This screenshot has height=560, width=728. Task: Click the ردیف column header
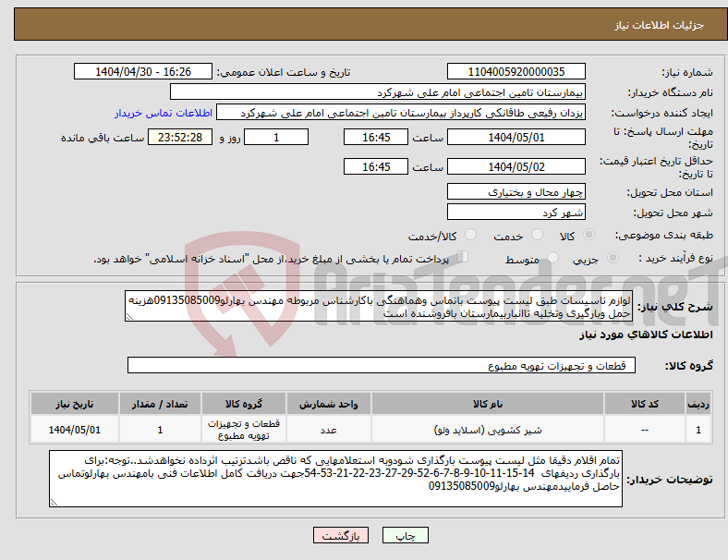tap(698, 404)
